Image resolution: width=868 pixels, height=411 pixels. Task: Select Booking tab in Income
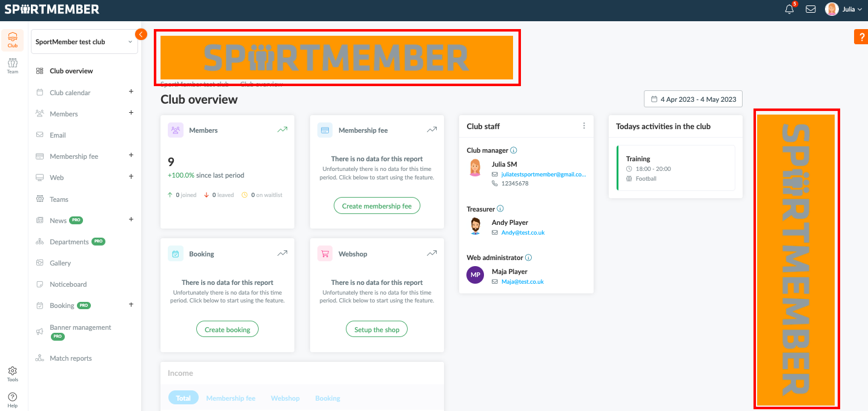(328, 398)
